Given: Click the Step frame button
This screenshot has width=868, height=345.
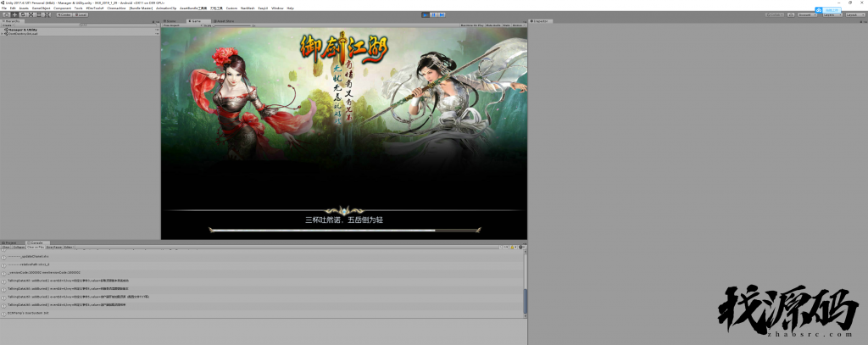Looking at the screenshot, I should point(442,15).
